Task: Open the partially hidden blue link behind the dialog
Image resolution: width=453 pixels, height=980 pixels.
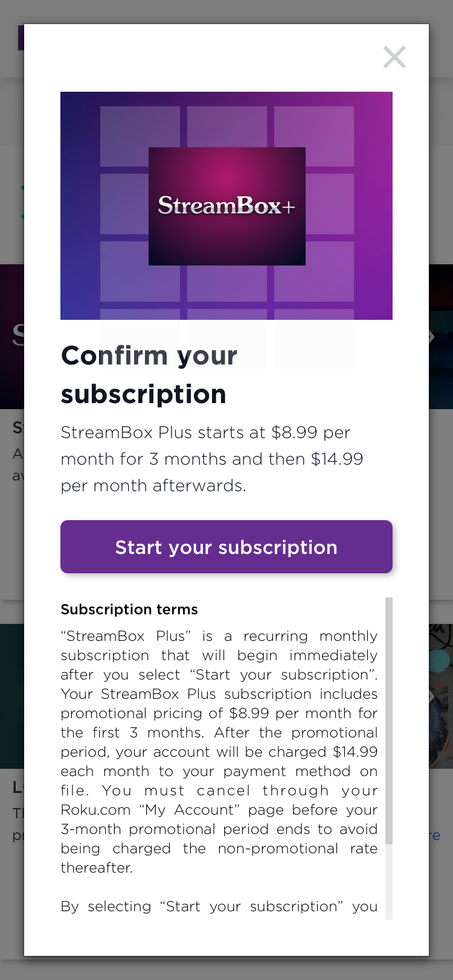Action: (x=436, y=835)
